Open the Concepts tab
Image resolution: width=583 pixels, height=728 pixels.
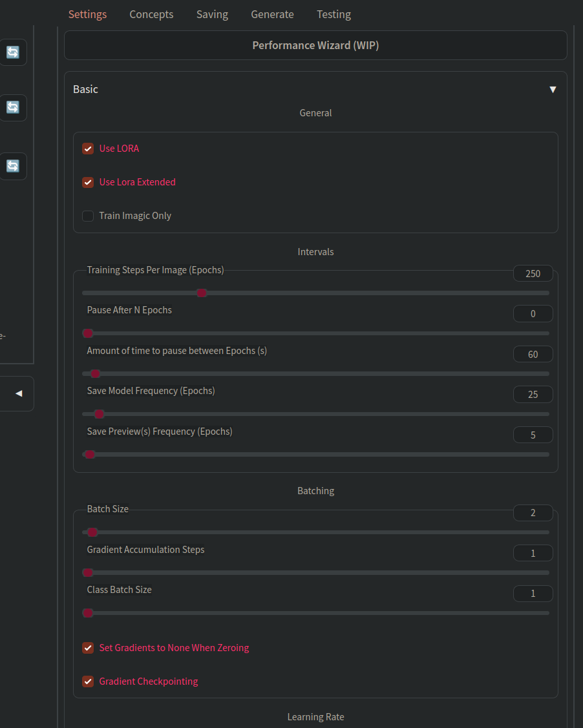click(151, 14)
